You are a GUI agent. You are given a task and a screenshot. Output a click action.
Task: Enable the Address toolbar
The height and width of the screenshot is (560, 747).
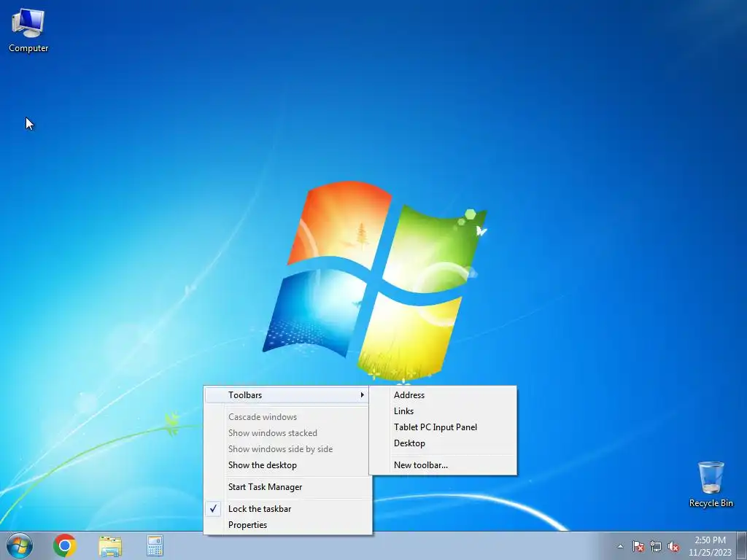click(443, 394)
